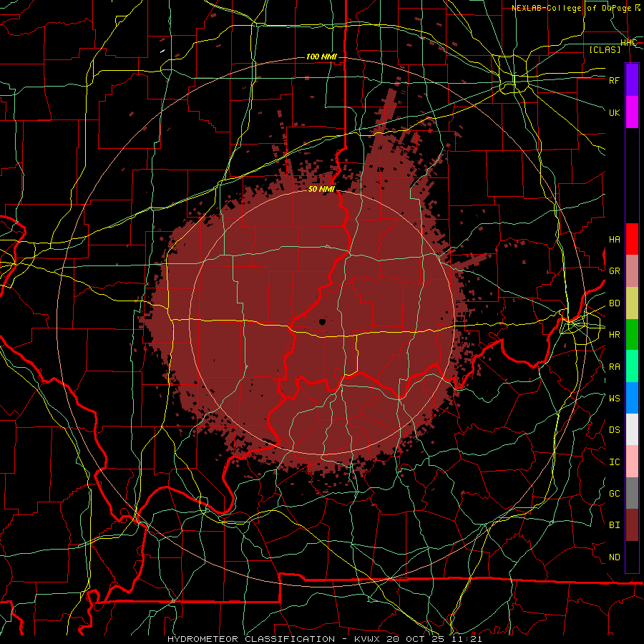
Task: Click the IC legend label
Action: [x=614, y=462]
